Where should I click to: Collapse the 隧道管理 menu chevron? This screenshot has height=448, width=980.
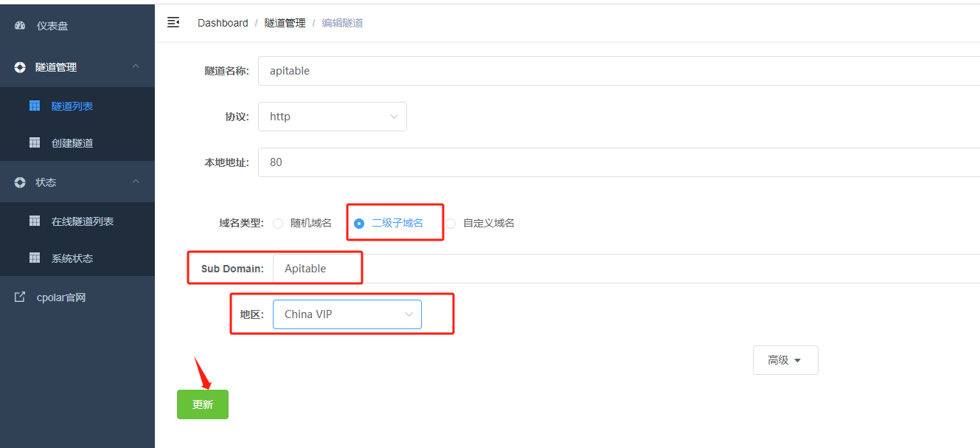click(x=136, y=66)
